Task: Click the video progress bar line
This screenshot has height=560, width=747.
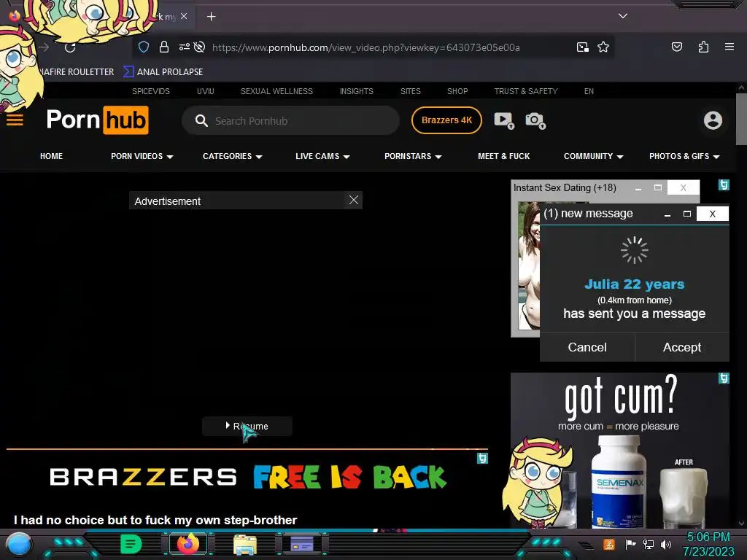Action: point(247,448)
